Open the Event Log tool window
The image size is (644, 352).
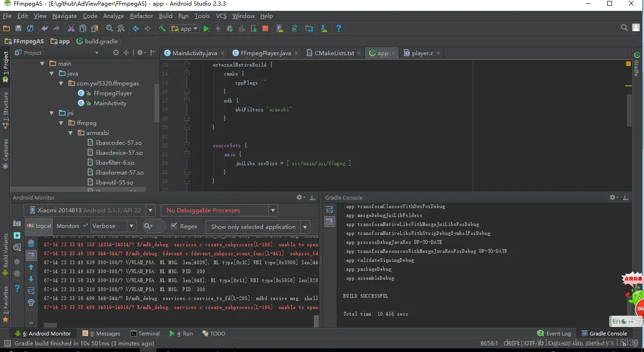554,334
